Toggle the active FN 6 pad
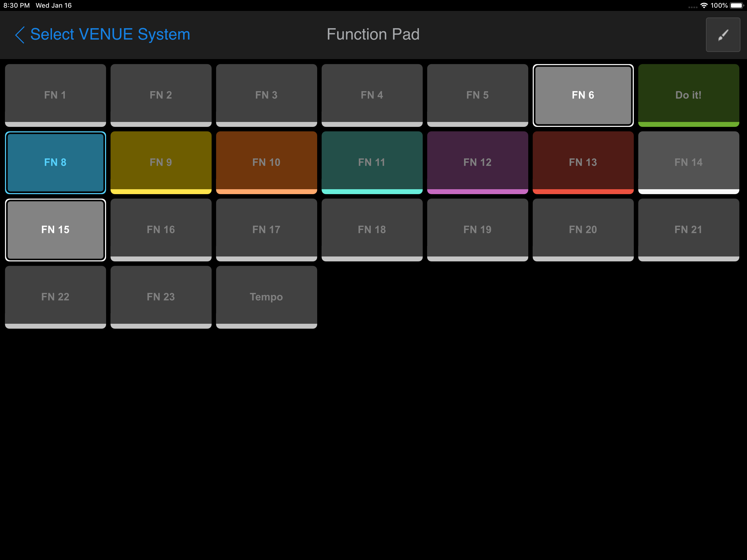The image size is (747, 560). pyautogui.click(x=583, y=95)
